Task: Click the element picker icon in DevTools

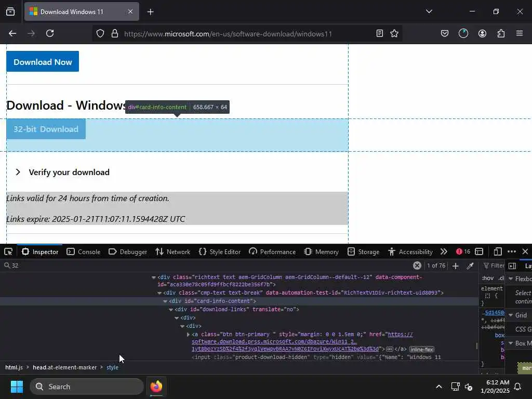Action: click(8, 252)
